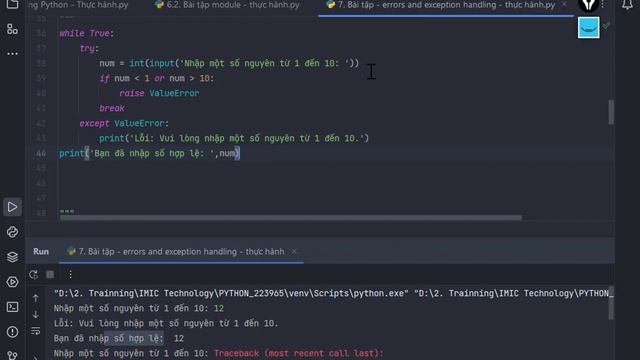The height and width of the screenshot is (360, 640).
Task: Click the Run console vertical scrollbar
Action: [x=611, y=303]
